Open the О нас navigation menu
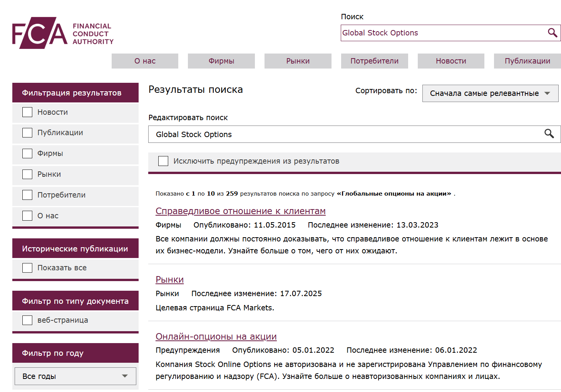Viewport: 561px width, 392px height. pyautogui.click(x=145, y=61)
